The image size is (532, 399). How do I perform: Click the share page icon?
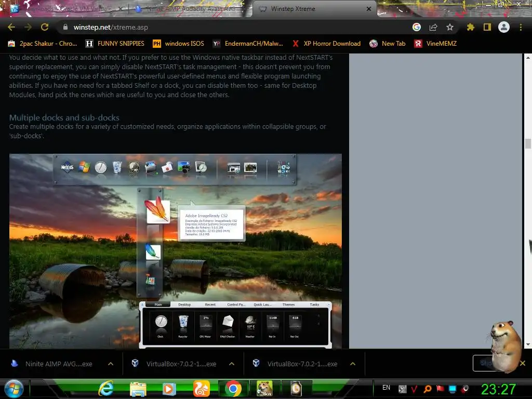[433, 27]
